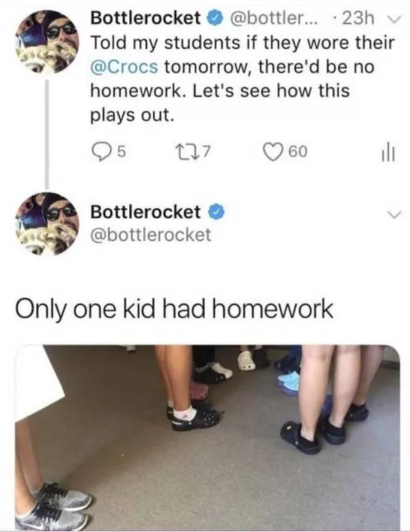410x532 pixels.
Task: Open the @bottlerocket handle link
Action: point(151,235)
